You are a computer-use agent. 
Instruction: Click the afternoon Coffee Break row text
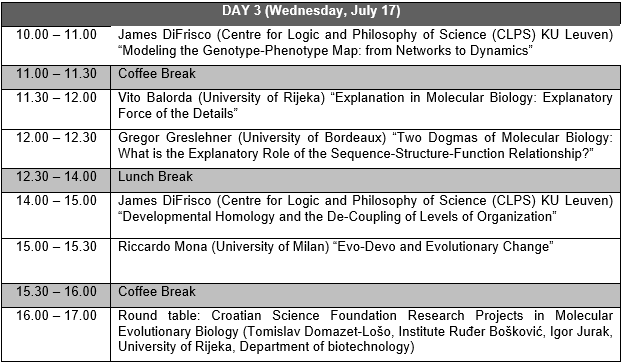pyautogui.click(x=157, y=292)
